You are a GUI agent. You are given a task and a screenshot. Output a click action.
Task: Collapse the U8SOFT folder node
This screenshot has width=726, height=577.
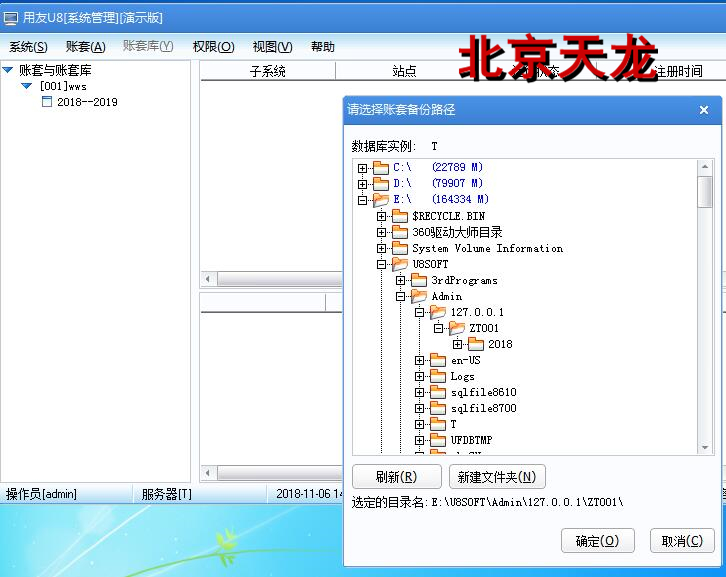point(381,264)
